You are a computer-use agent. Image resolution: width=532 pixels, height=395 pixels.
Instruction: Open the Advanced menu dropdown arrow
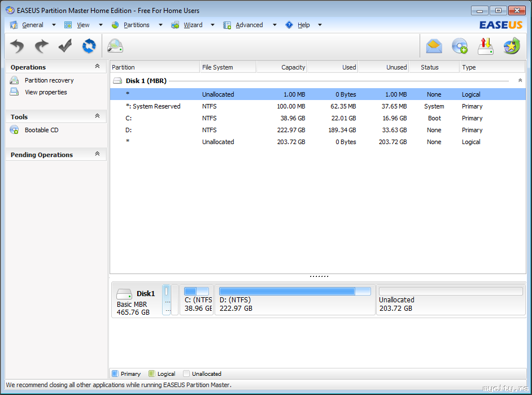(x=274, y=25)
